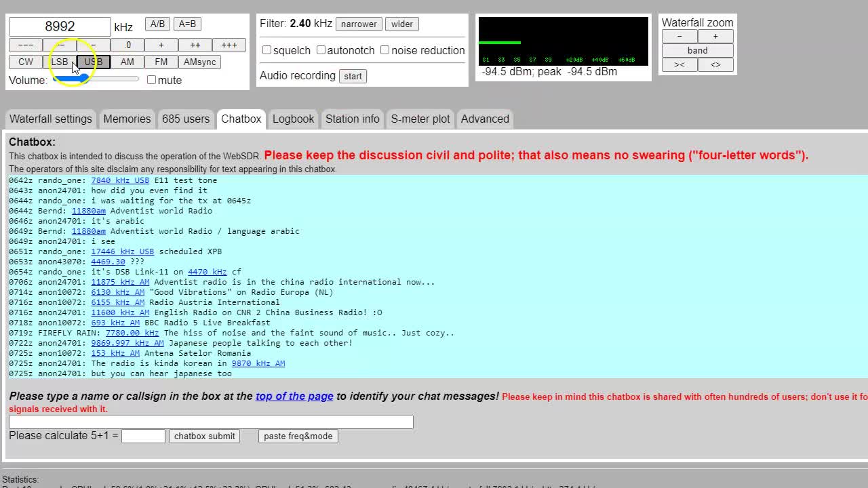868x488 pixels.
Task: Click the 'FIREFLY RAIN:' username in chat
Action: coord(69,333)
